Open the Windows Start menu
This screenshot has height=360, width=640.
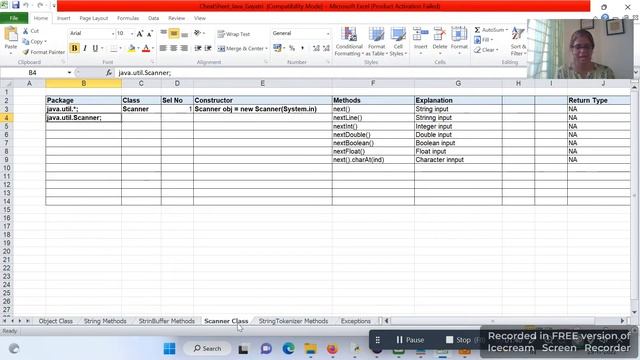pyautogui.click(x=169, y=349)
